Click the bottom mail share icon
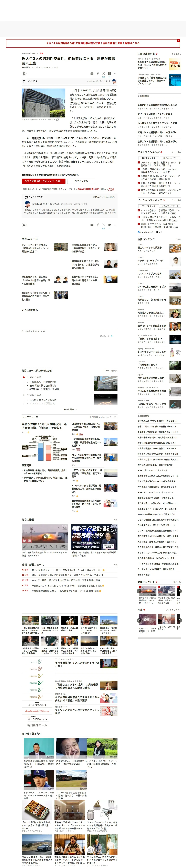 pyautogui.click(x=92, y=225)
